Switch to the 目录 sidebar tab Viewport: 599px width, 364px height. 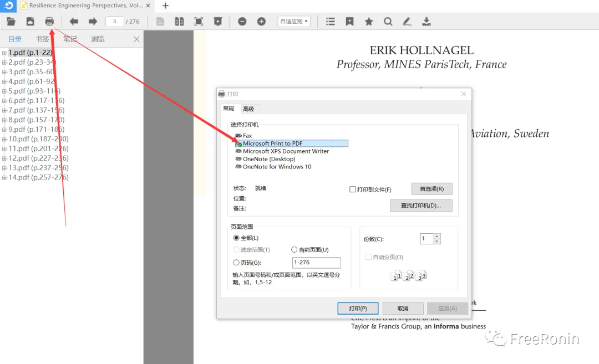point(16,39)
